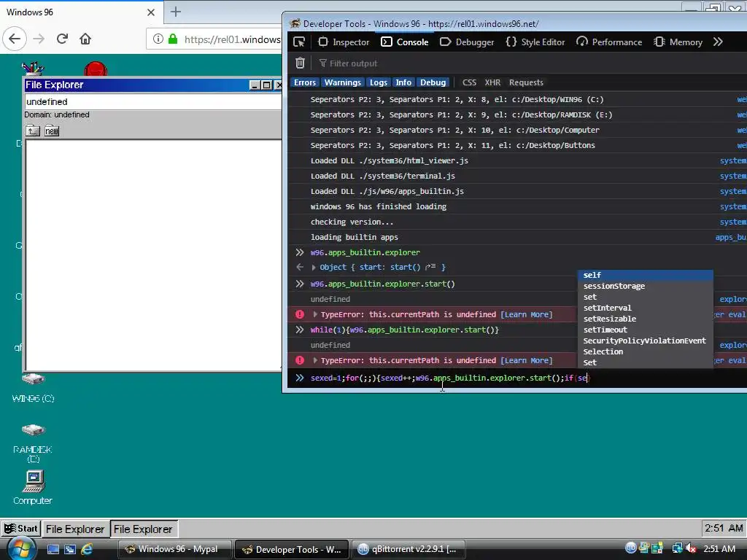Expand the Object { start: start() } result

point(314,268)
